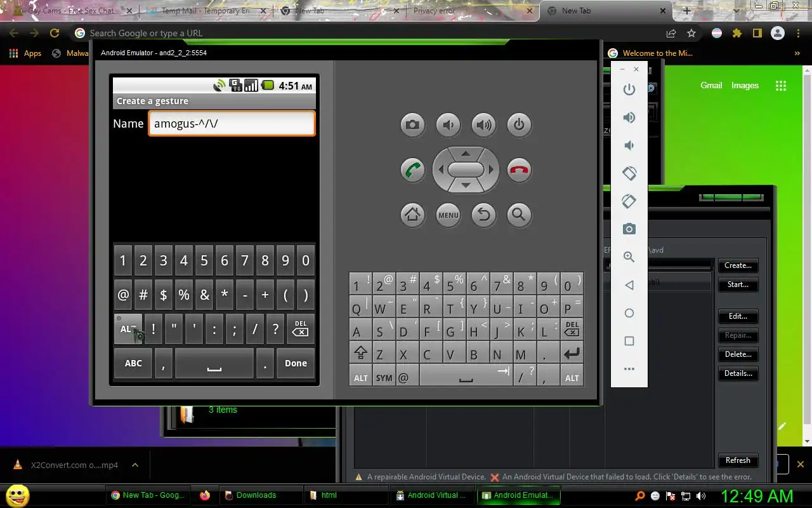Click DEL key on hardware keyboard
This screenshot has width=812, height=508.
click(572, 330)
